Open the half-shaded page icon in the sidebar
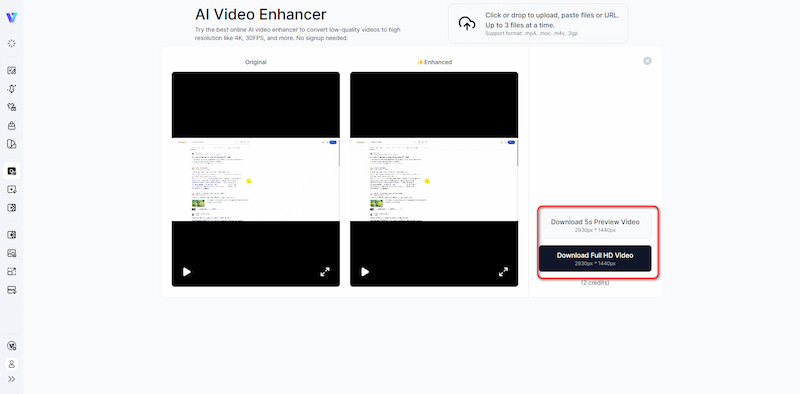Screen dimensions: 800x394 11,144
